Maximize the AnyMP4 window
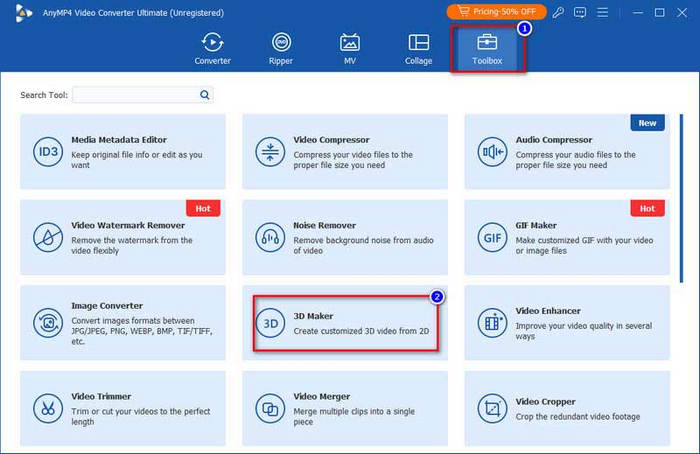 [x=659, y=12]
